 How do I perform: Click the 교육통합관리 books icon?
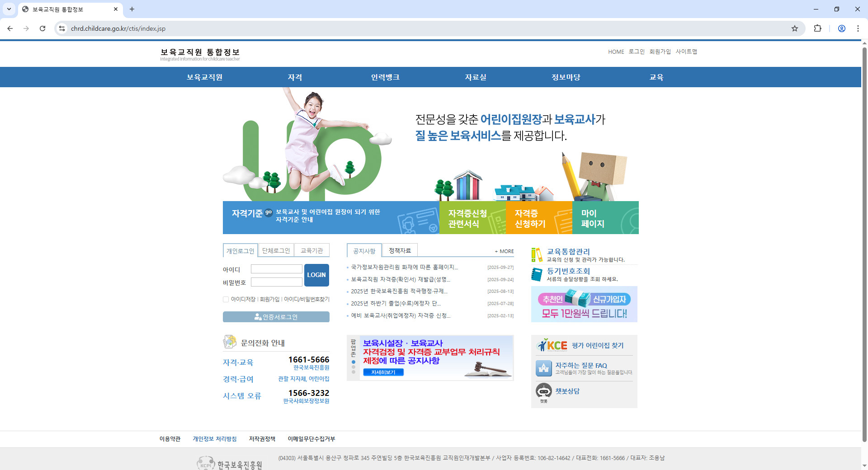coord(537,255)
